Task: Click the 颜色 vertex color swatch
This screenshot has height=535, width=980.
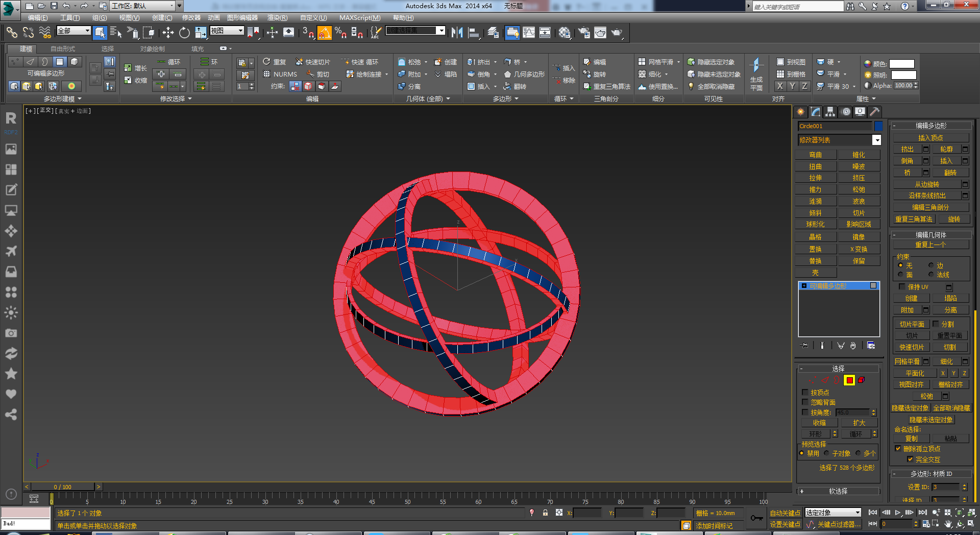Action: [902, 64]
